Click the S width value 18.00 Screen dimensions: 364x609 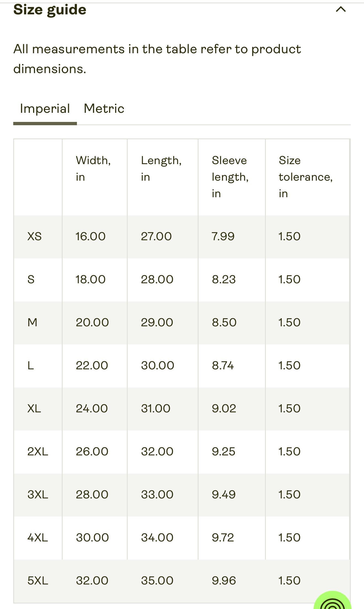(90, 279)
